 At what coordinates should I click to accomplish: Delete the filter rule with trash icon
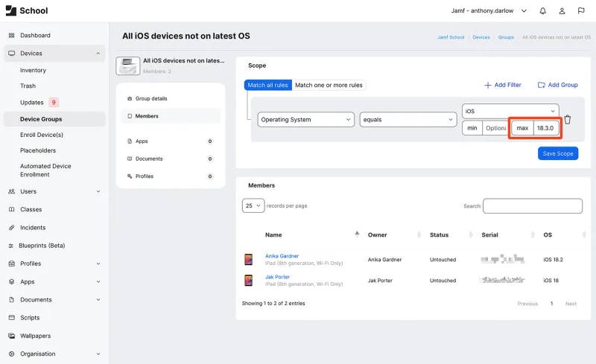click(568, 120)
